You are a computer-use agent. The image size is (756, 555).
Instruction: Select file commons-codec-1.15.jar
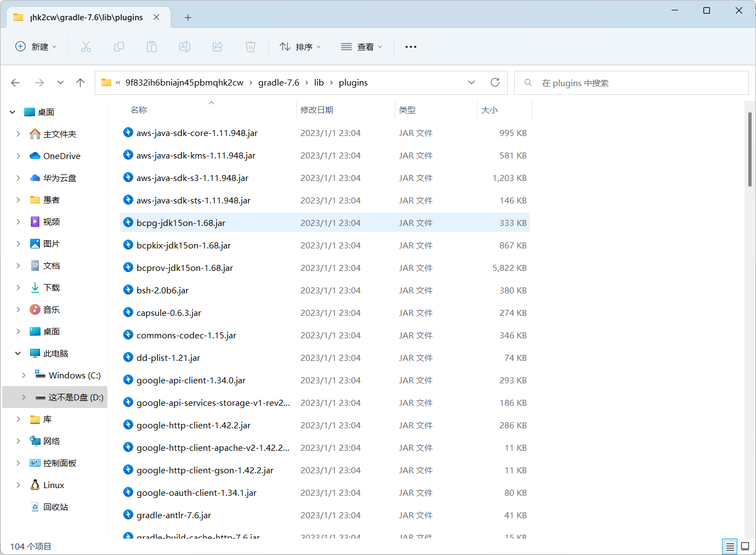pyautogui.click(x=325, y=335)
